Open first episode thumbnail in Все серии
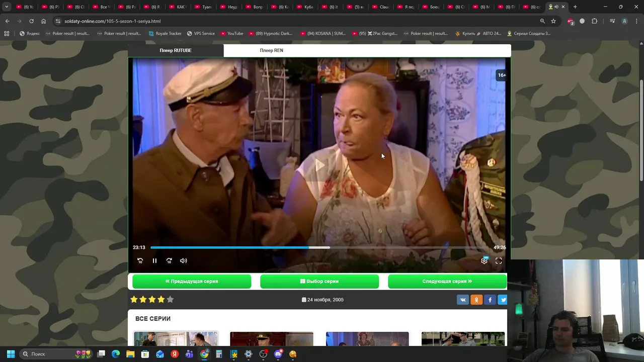The width and height of the screenshot is (644, 362). coord(176,339)
